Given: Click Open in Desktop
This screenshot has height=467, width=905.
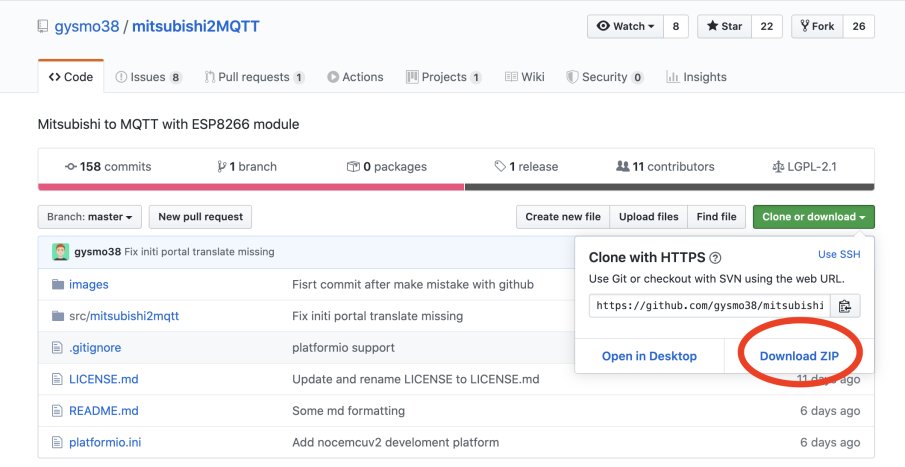Looking at the screenshot, I should pyautogui.click(x=649, y=356).
